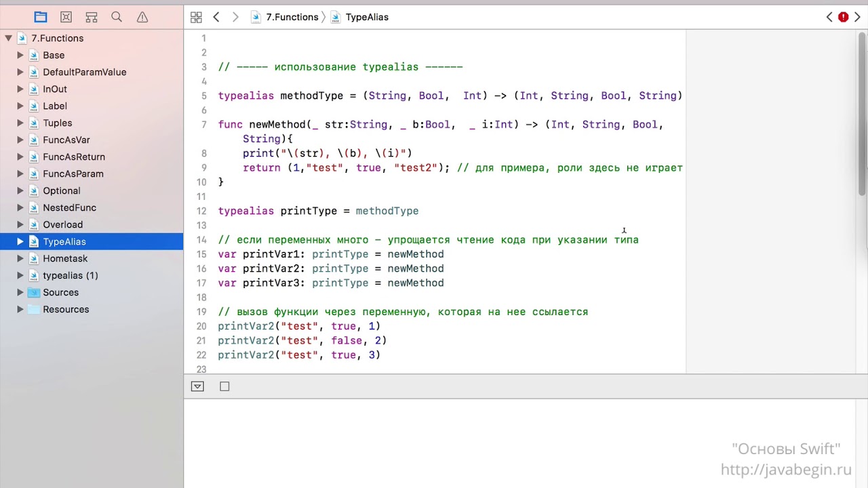The height and width of the screenshot is (488, 868).
Task: Open the Label page
Action: tap(55, 106)
